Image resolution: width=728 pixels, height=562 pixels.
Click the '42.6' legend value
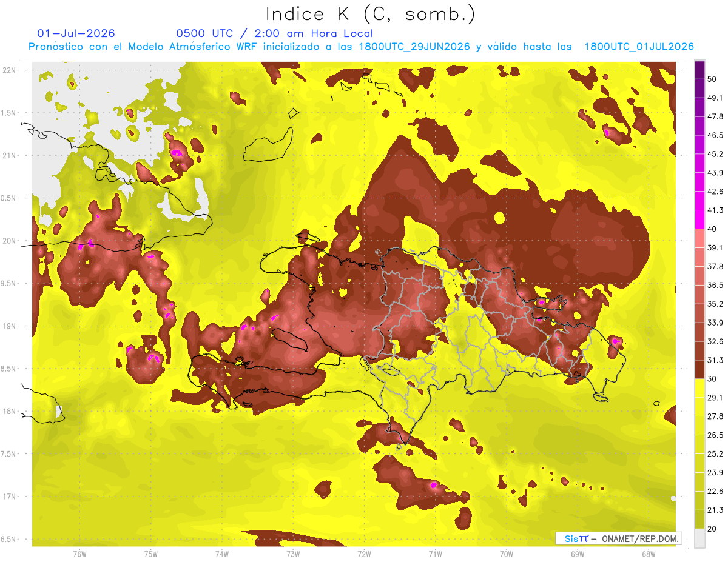coord(715,192)
